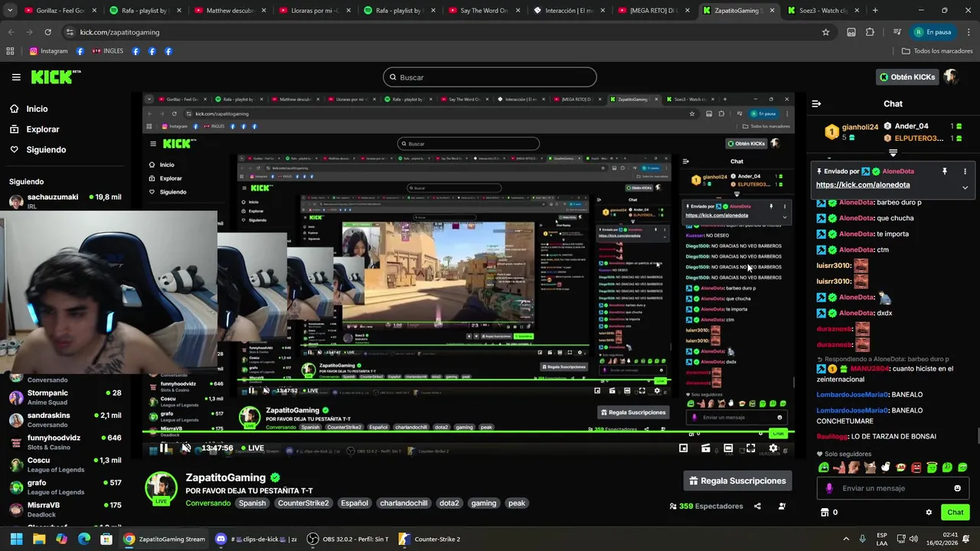This screenshot has height=551, width=980.
Task: Expand the pinned message chevron
Action: (x=965, y=187)
